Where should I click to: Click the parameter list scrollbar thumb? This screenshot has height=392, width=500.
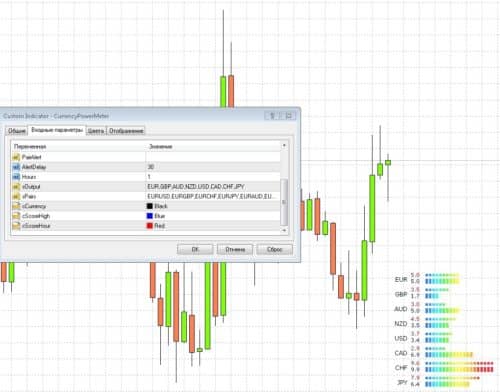[x=284, y=202]
